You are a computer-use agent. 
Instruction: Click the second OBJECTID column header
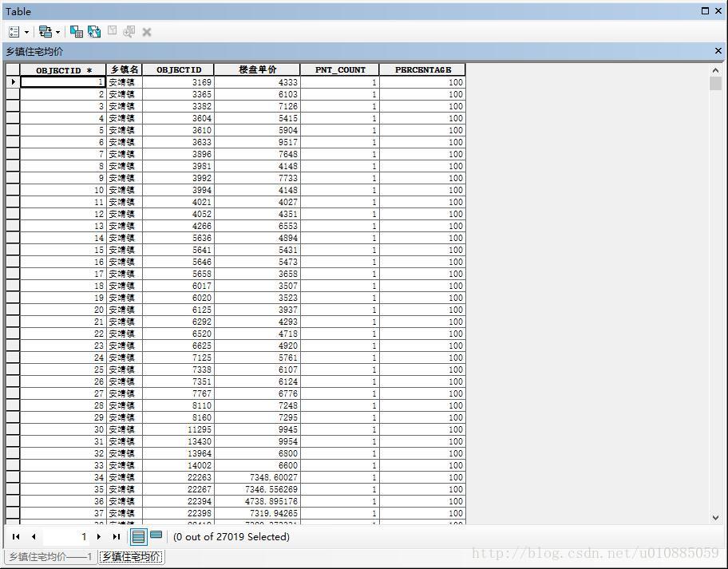tap(178, 69)
